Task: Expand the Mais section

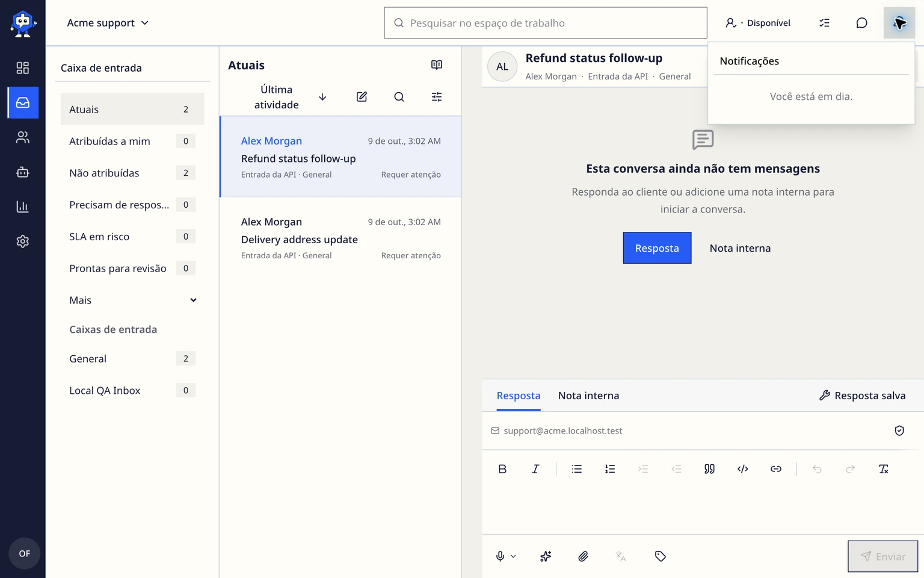Action: (x=132, y=300)
